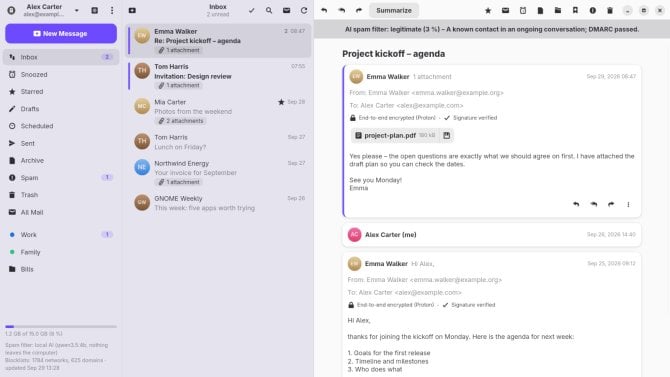Toggle the envelope unread filter in Inbox header
The height and width of the screenshot is (377, 670).
click(x=286, y=10)
